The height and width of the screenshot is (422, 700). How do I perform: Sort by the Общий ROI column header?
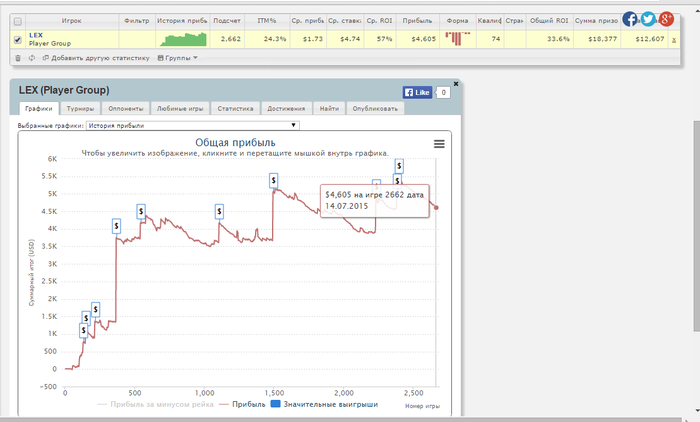[549, 21]
